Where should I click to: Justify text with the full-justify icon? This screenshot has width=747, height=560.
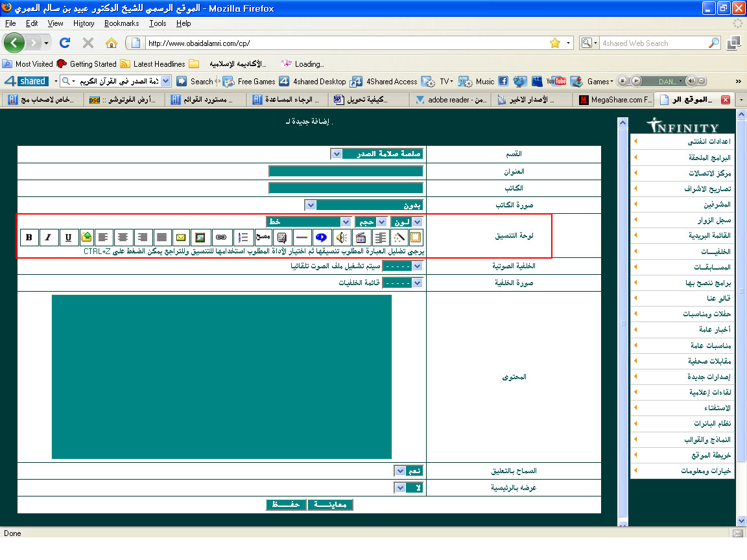tap(161, 237)
